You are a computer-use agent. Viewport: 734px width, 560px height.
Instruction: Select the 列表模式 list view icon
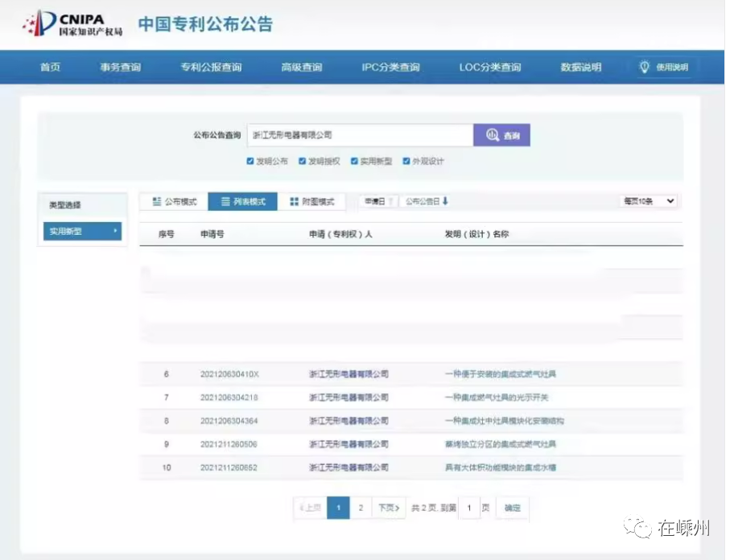coord(225,202)
